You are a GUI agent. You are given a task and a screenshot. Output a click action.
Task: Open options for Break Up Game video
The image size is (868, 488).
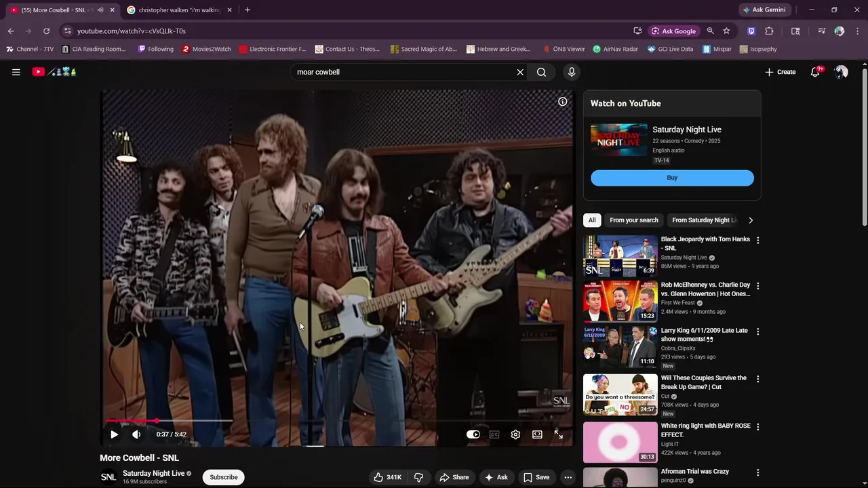(757, 379)
